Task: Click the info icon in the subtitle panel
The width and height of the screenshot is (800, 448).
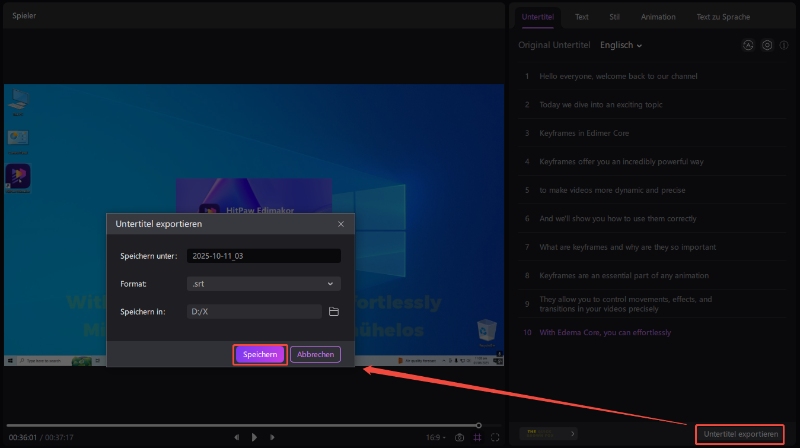Action: click(x=786, y=45)
